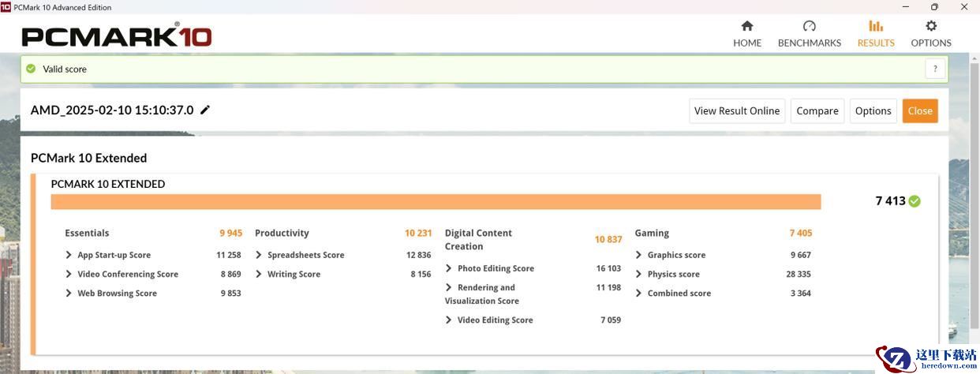
Task: Click View Result Online button
Action: [x=737, y=110]
